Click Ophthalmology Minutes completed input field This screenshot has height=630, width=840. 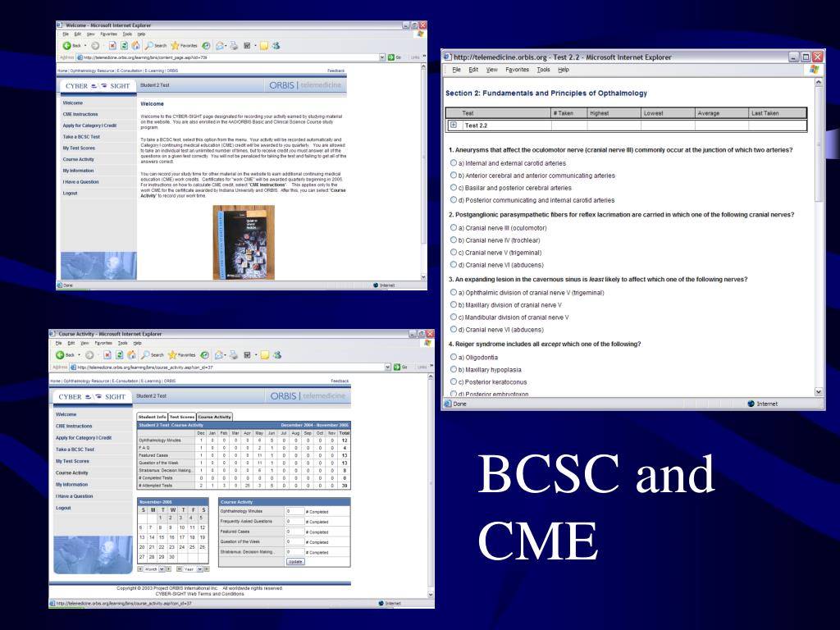tap(294, 512)
